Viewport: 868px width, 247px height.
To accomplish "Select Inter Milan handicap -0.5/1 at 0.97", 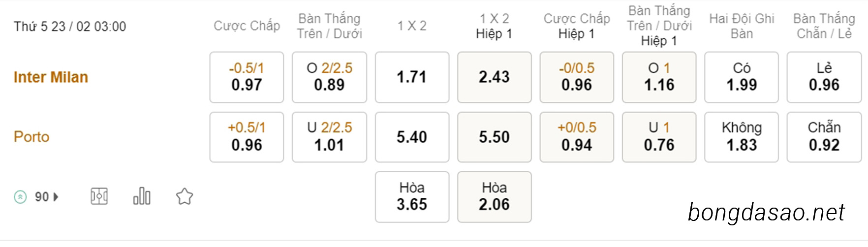I will 247,77.
